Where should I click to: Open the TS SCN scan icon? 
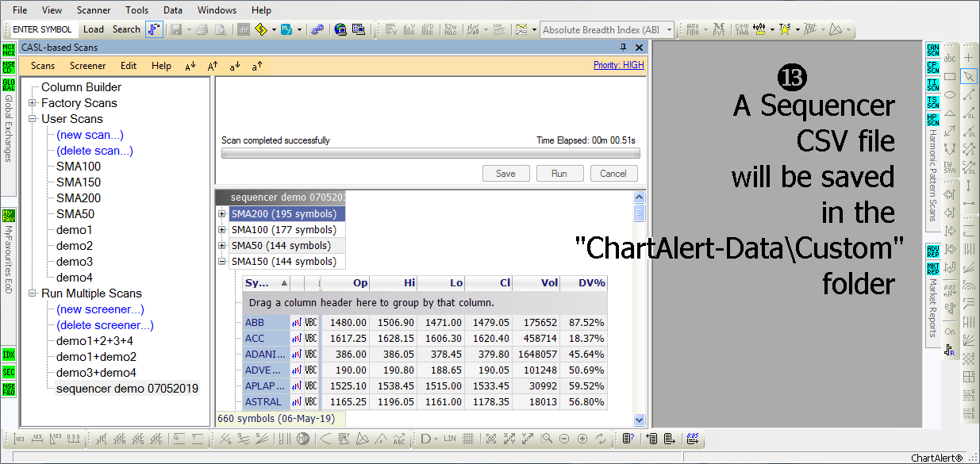tap(933, 102)
